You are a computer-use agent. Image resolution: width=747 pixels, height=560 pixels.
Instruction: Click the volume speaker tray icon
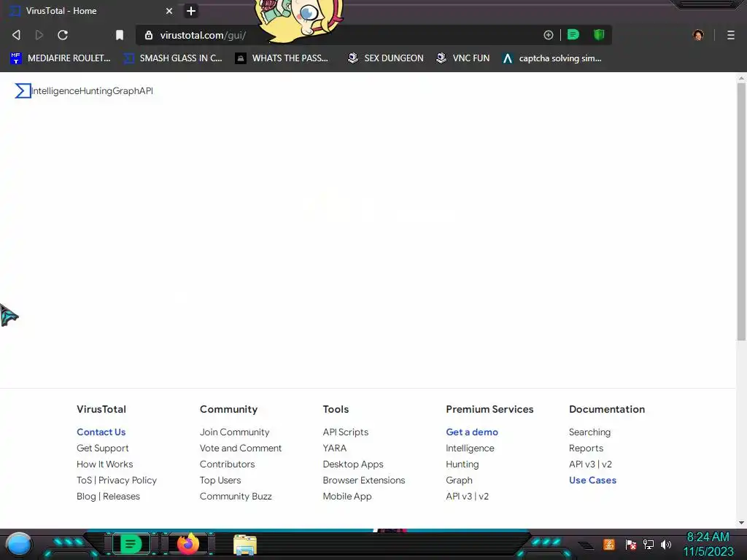coord(666,544)
